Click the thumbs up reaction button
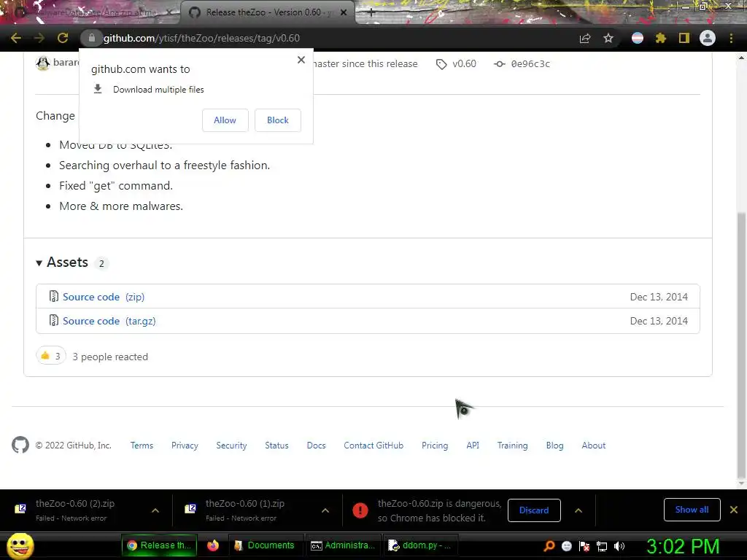Screen dimensions: 747x560 pos(50,356)
